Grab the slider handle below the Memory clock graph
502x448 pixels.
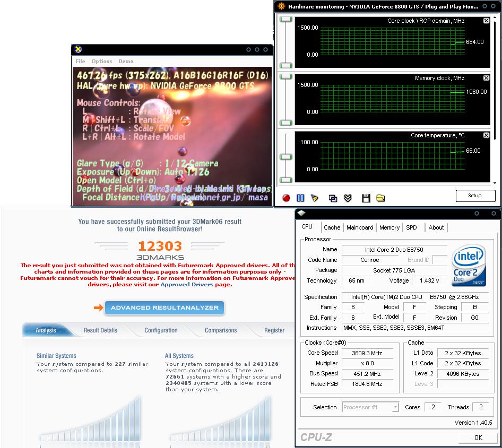[286, 123]
